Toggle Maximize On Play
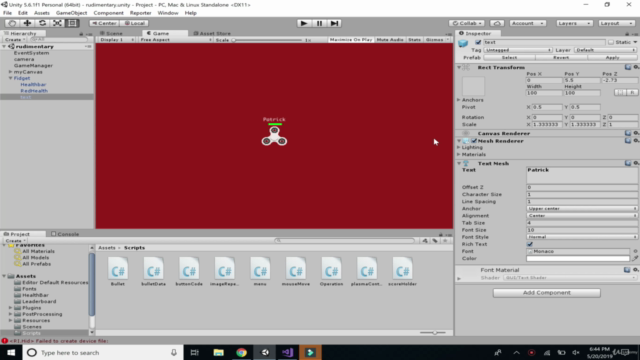The image size is (640, 360). coord(351,40)
